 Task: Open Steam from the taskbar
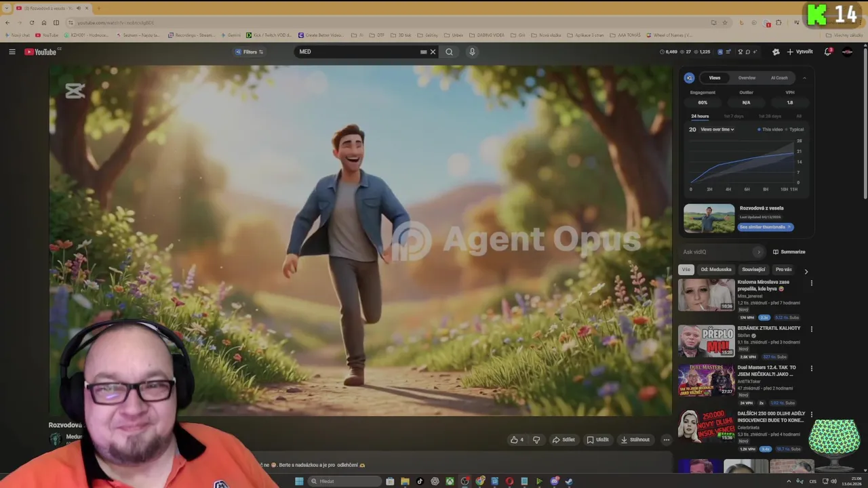point(569,481)
